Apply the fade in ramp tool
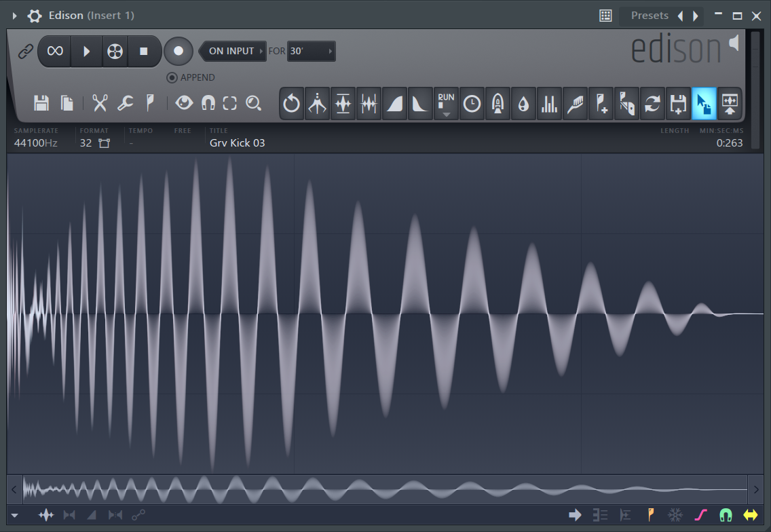The image size is (771, 532). 394,104
